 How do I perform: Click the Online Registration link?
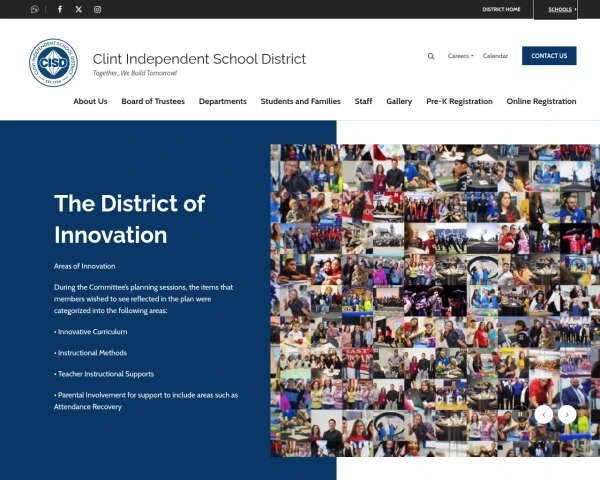tap(541, 101)
